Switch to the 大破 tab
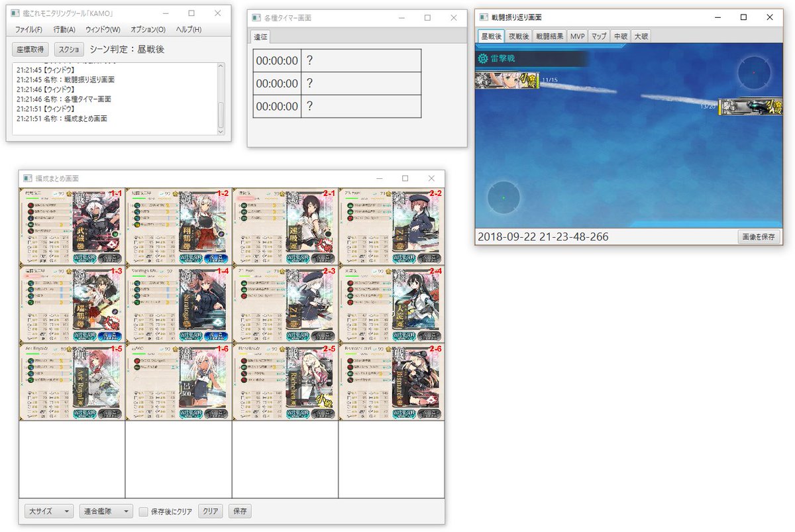The height and width of the screenshot is (532, 795). pos(641,36)
